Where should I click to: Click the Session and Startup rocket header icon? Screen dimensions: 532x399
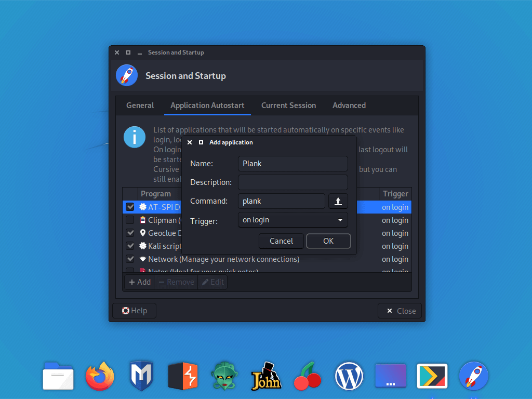pos(127,75)
